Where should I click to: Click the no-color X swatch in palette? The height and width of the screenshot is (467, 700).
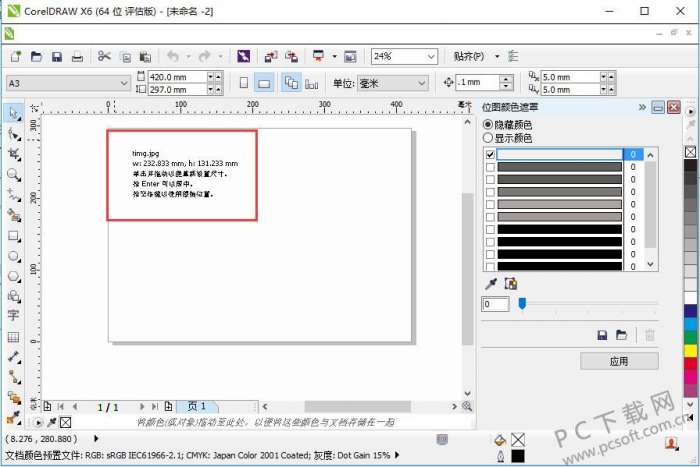(690, 152)
